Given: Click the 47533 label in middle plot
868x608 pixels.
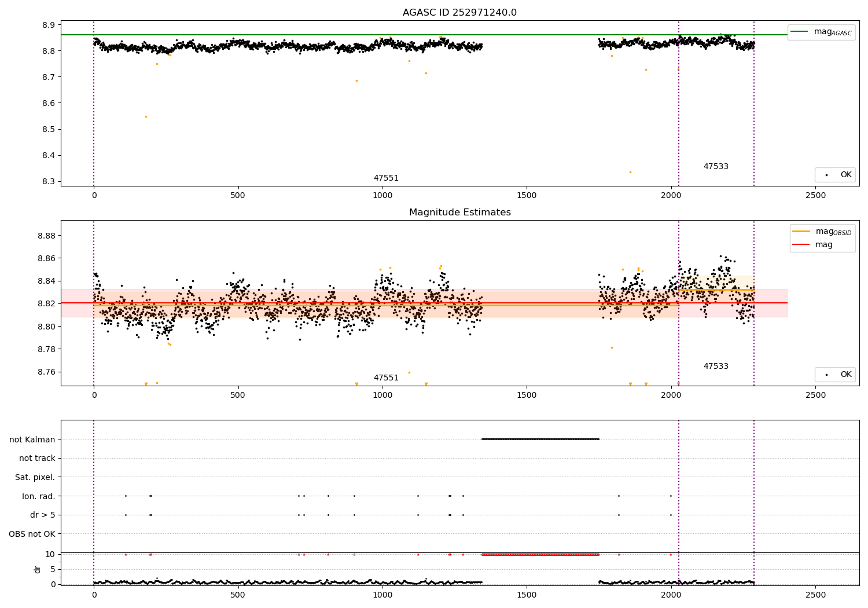Looking at the screenshot, I should point(716,367).
